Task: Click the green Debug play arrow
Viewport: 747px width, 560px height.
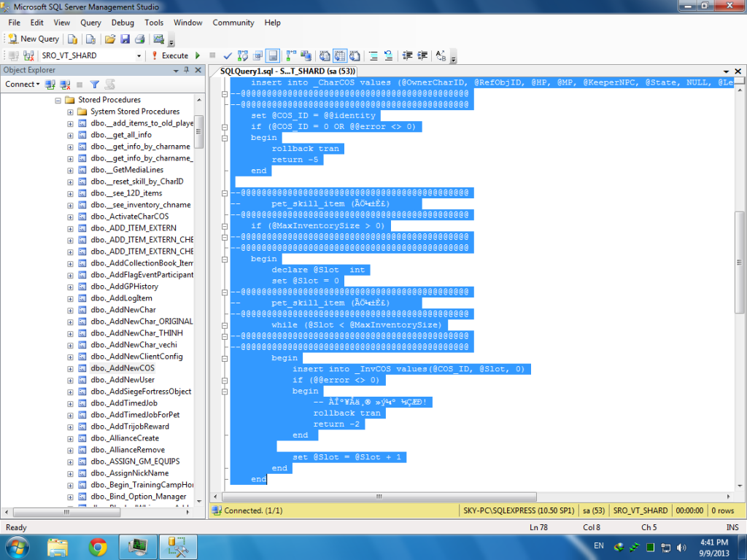Action: click(198, 55)
